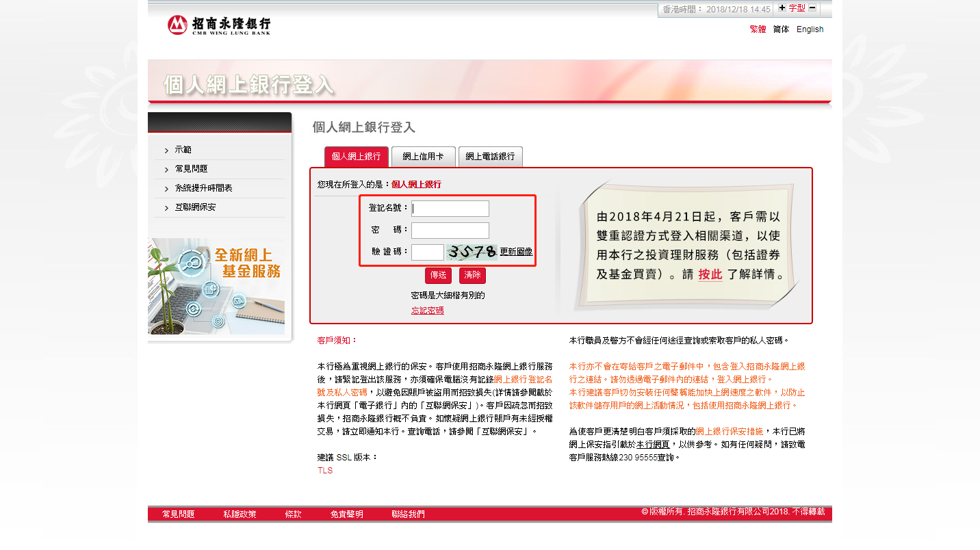Select the 網上信用卡 tab
This screenshot has height=550, width=980.
pyautogui.click(x=423, y=157)
